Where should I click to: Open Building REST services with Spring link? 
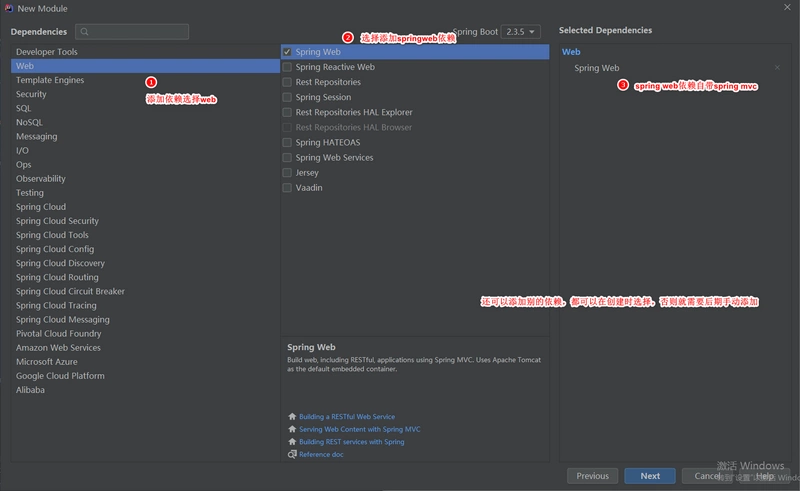(352, 442)
